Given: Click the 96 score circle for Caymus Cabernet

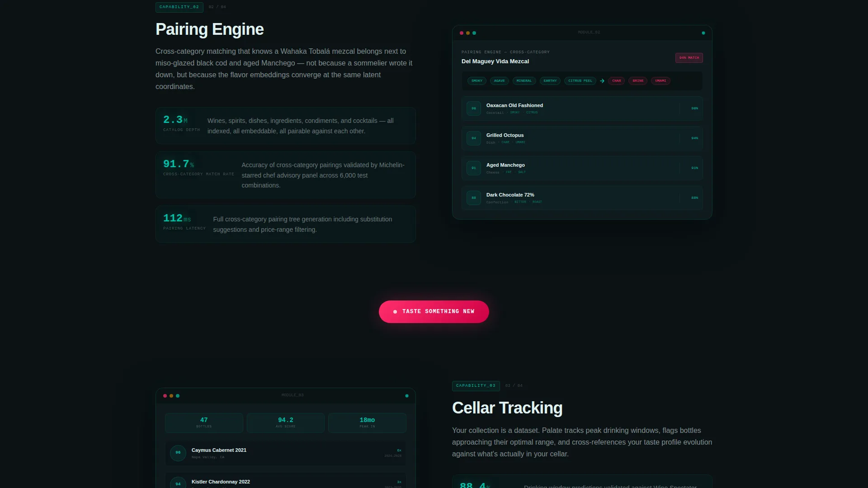Looking at the screenshot, I should click(x=178, y=453).
